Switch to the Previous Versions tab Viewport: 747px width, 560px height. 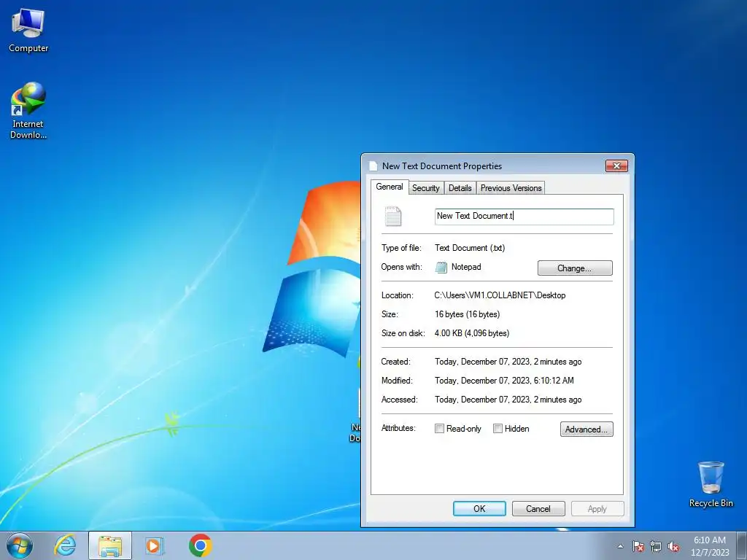click(511, 188)
